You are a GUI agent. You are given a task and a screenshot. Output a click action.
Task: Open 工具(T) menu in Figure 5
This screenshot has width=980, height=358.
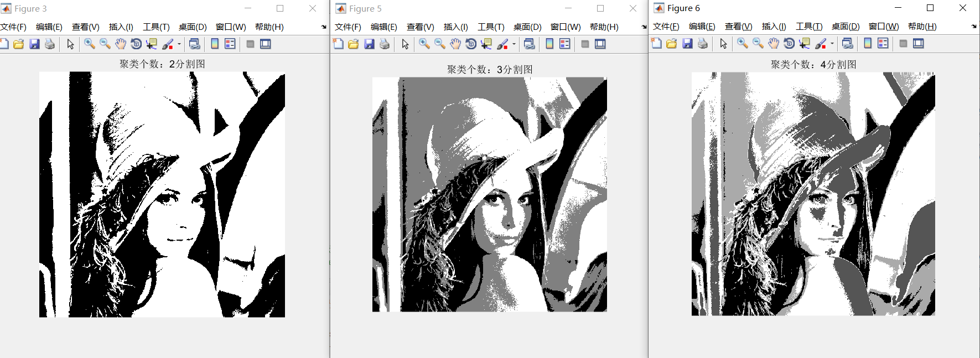point(491,27)
